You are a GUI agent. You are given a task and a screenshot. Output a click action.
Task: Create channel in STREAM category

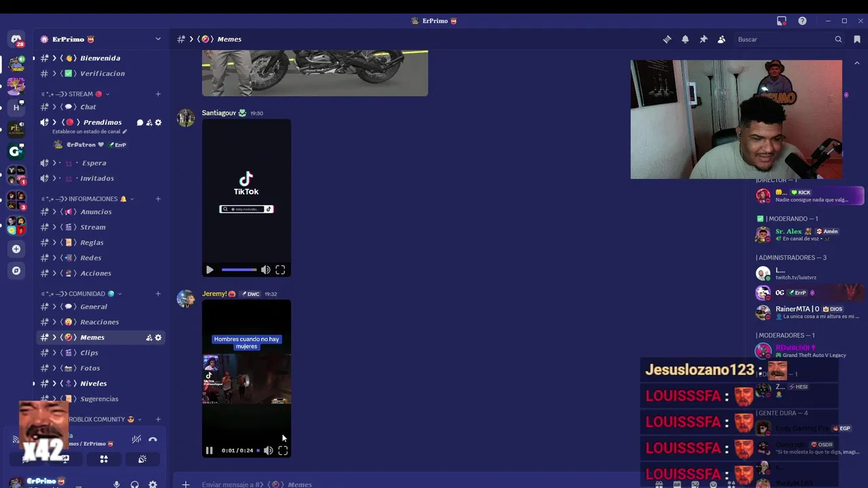[158, 94]
